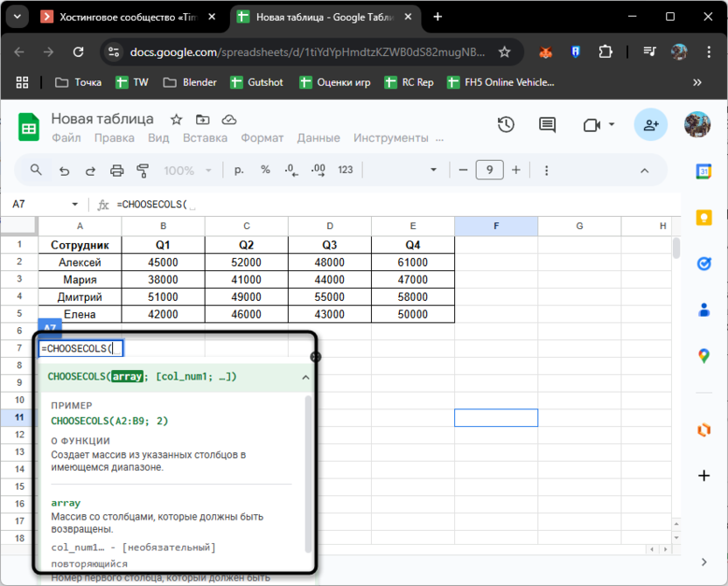The image size is (728, 586).
Task: Open Google Calendar in side panel
Action: pos(703,172)
